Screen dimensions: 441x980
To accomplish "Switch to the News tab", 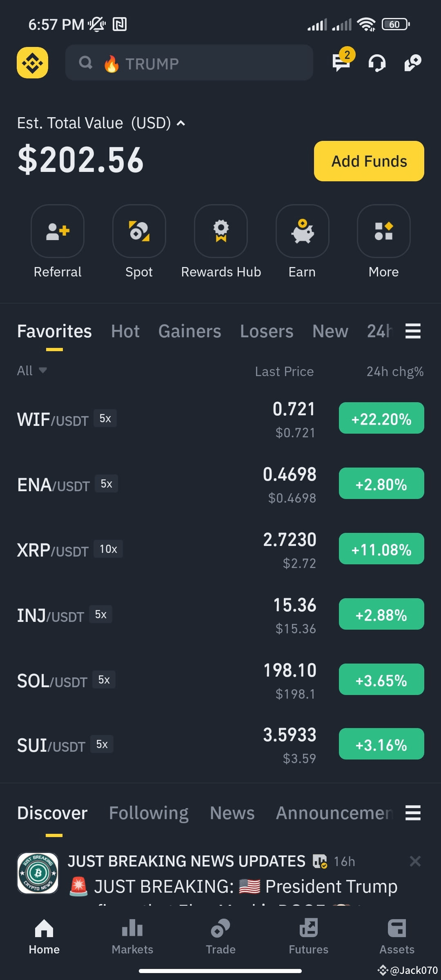I will 232,813.
